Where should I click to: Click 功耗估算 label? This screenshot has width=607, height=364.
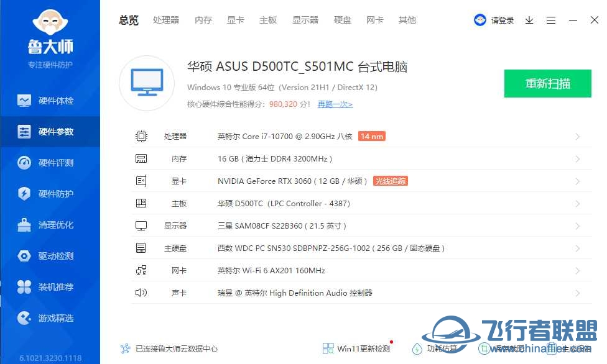coord(442,349)
